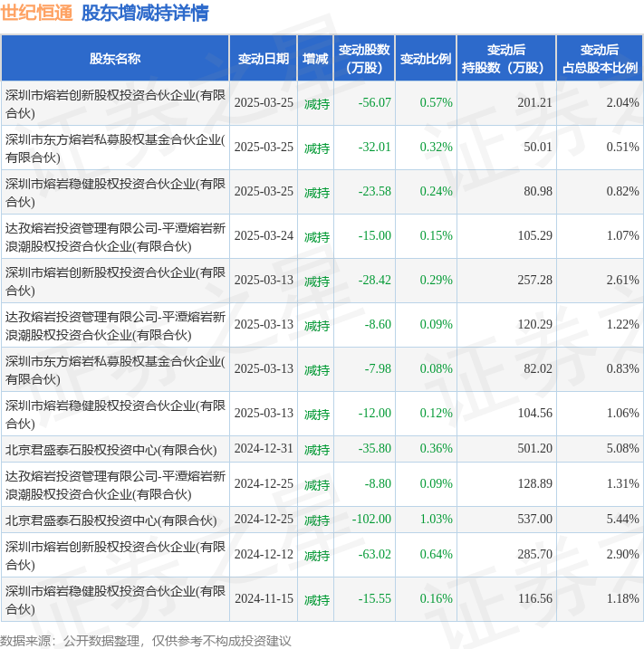Click 深圳市东方熔岩私募股权基金 name in the -32.01 row
This screenshot has width=644, height=649.
(115, 148)
